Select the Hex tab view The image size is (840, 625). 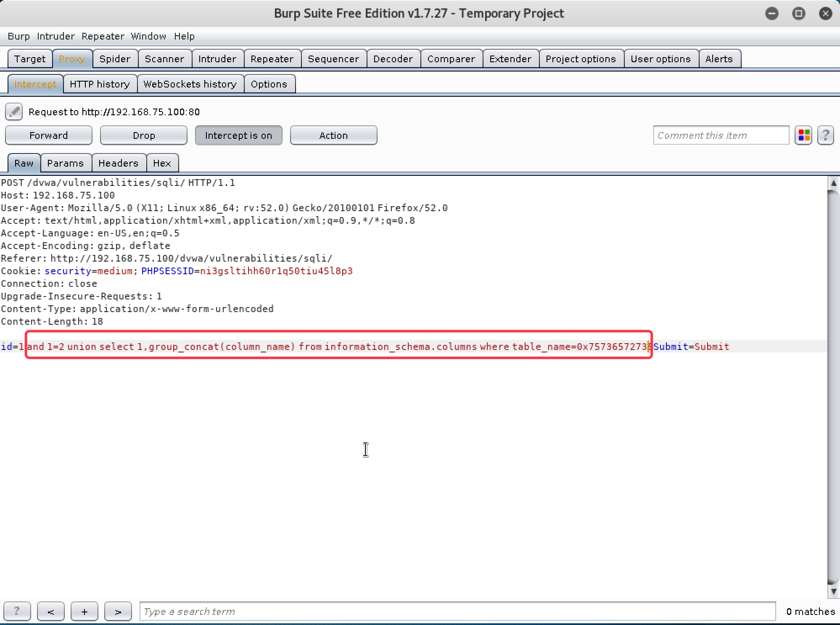coord(161,163)
